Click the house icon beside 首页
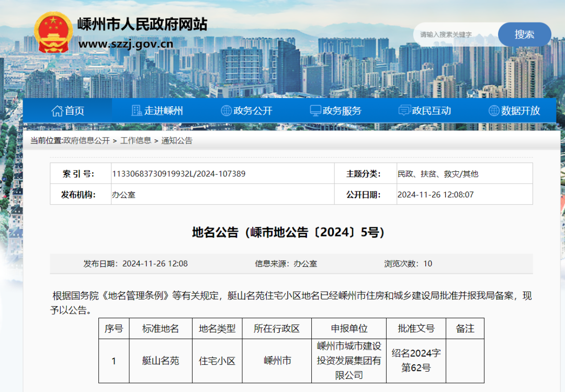 pos(57,111)
